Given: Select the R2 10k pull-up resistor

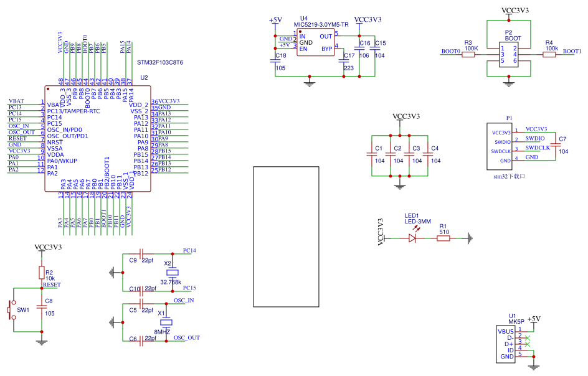Looking at the screenshot, I should coord(42,273).
